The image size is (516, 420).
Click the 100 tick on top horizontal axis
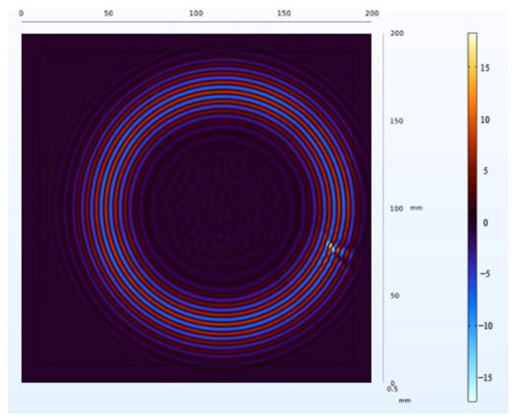[196, 14]
